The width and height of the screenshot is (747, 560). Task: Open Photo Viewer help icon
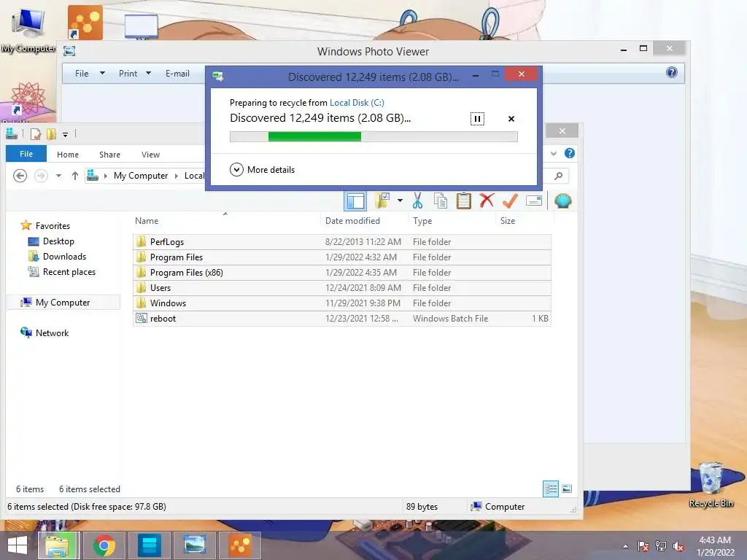(x=672, y=72)
